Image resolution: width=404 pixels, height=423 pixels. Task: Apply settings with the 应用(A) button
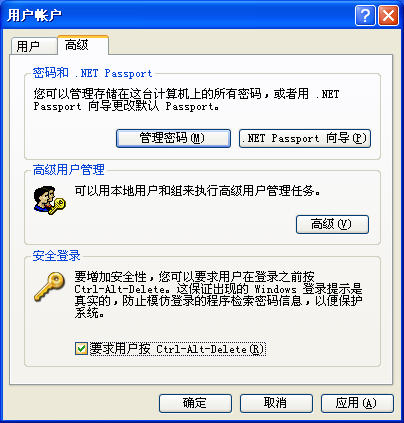[x=357, y=403]
